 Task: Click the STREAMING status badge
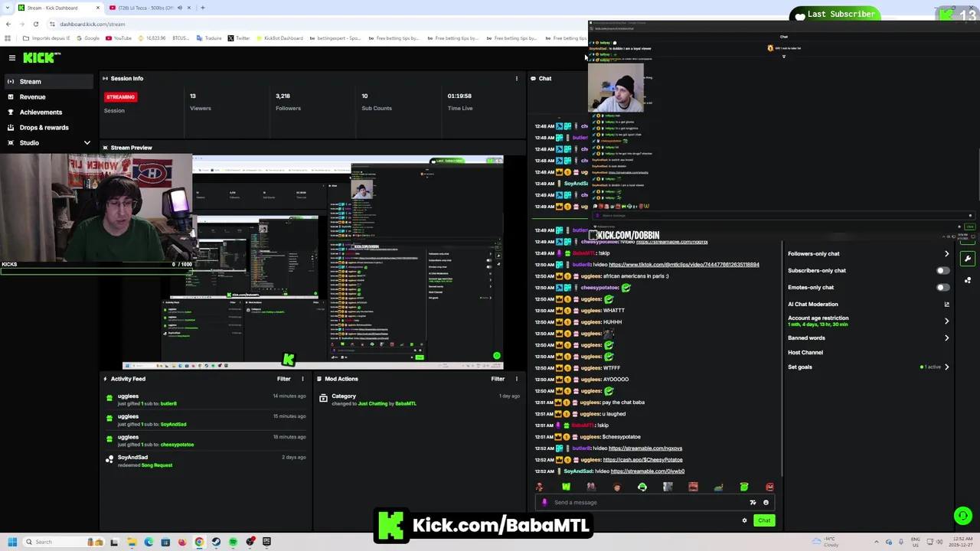tap(120, 97)
